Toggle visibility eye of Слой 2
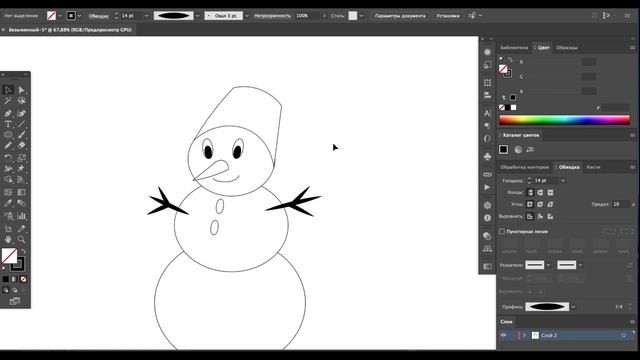The image size is (640, 360). tap(503, 335)
